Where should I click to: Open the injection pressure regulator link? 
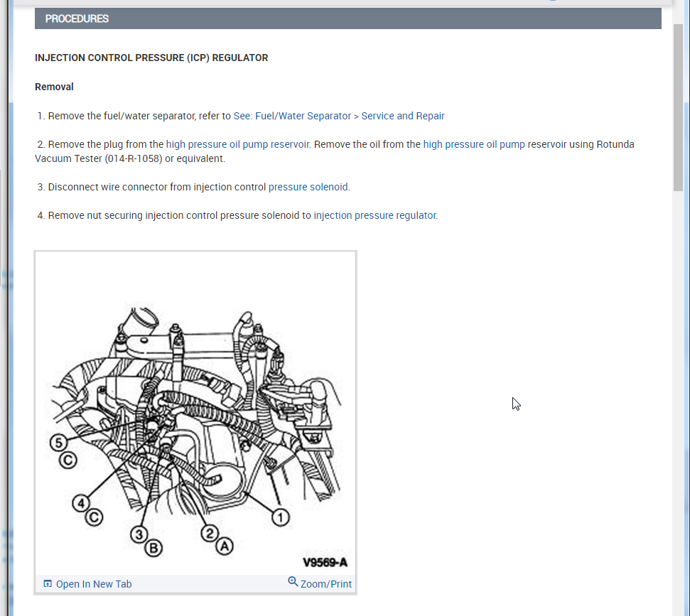375,215
